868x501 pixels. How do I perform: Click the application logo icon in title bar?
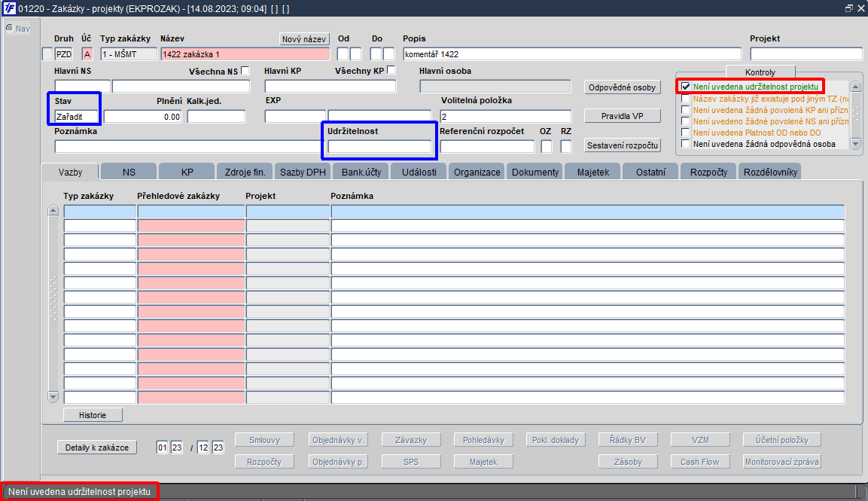click(9, 8)
